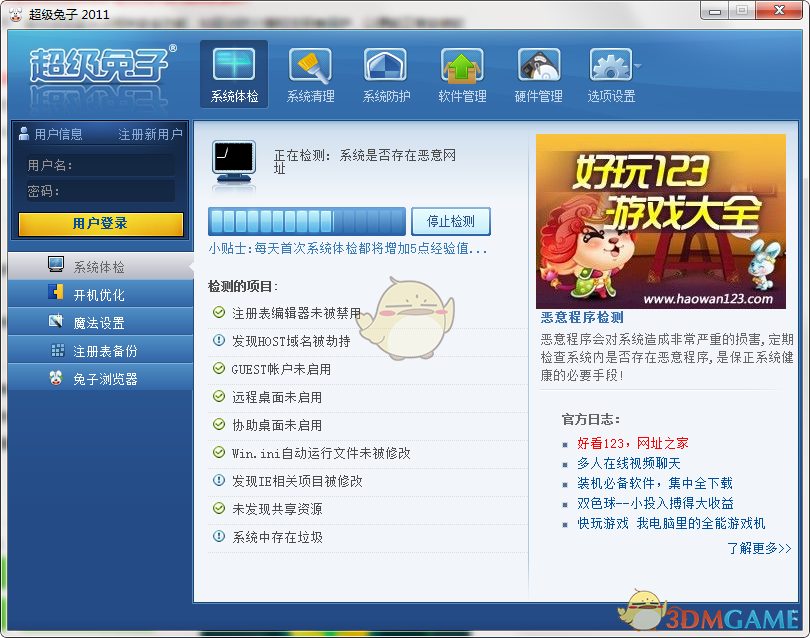Click the check icon beside 协助桌面未启用

(219, 424)
